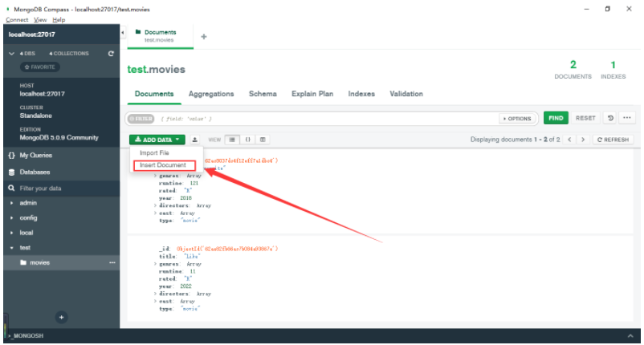
Task: Expand the query Options
Action: click(x=517, y=119)
